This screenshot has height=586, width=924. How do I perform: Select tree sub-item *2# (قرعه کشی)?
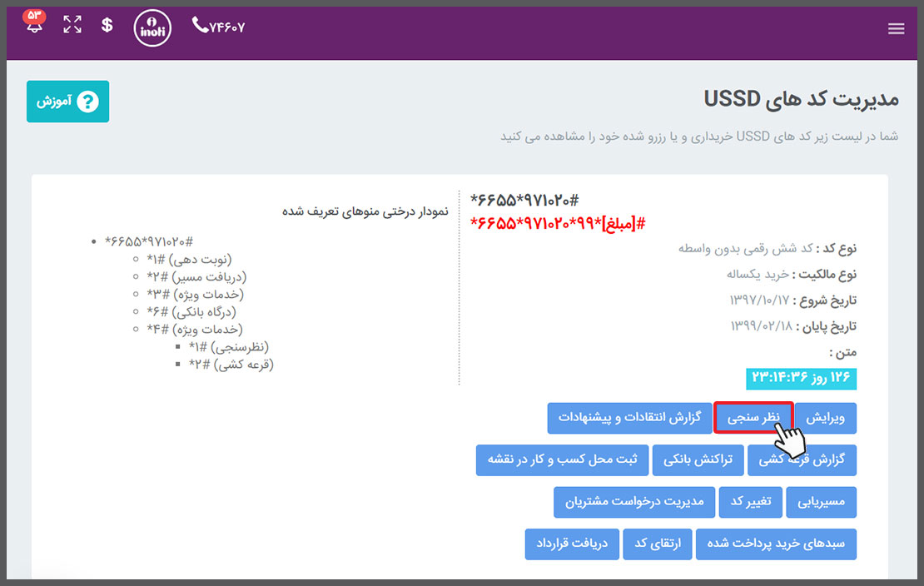[x=231, y=364]
